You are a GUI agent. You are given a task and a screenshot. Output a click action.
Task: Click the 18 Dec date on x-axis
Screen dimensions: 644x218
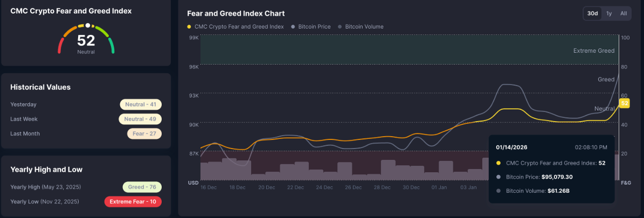point(237,187)
